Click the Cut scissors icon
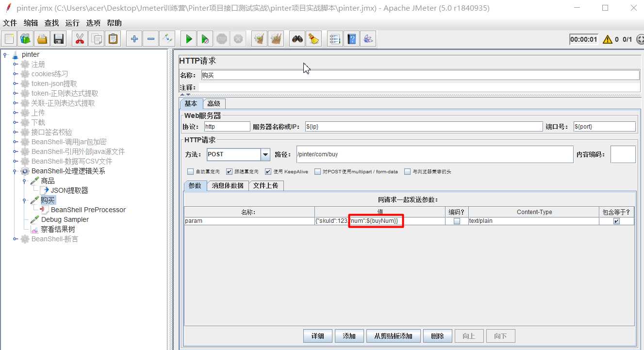The height and width of the screenshot is (350, 644). click(x=80, y=39)
